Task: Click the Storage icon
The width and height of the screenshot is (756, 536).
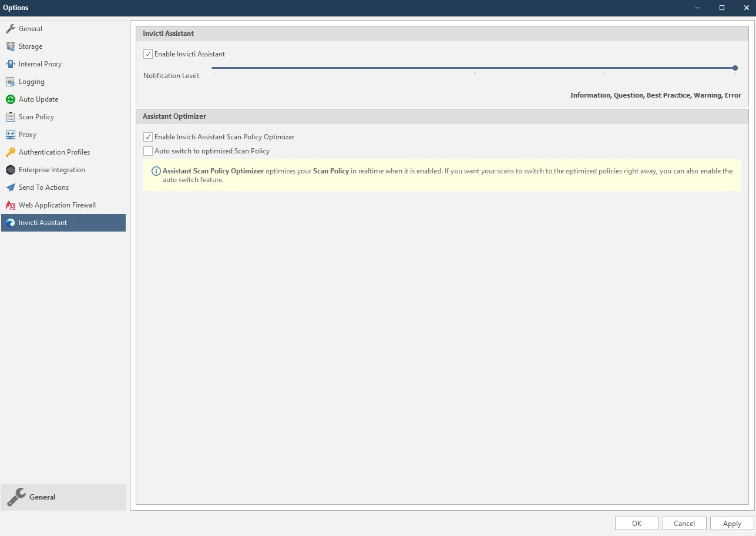Action: pyautogui.click(x=10, y=46)
